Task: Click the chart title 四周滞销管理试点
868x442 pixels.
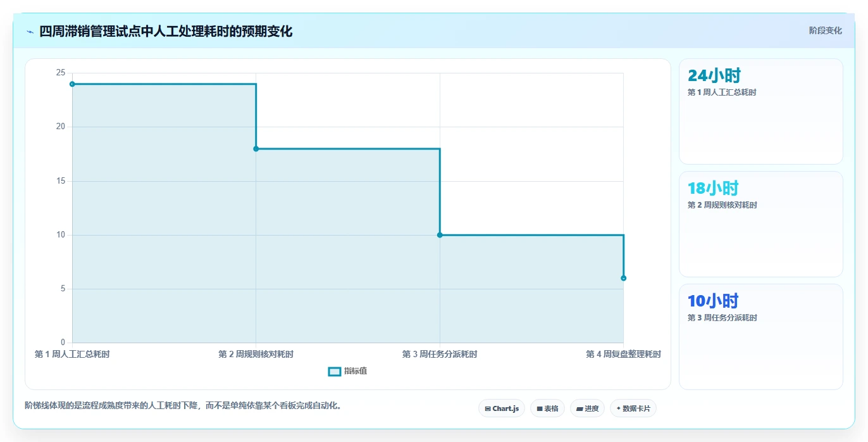Action: pyautogui.click(x=166, y=31)
